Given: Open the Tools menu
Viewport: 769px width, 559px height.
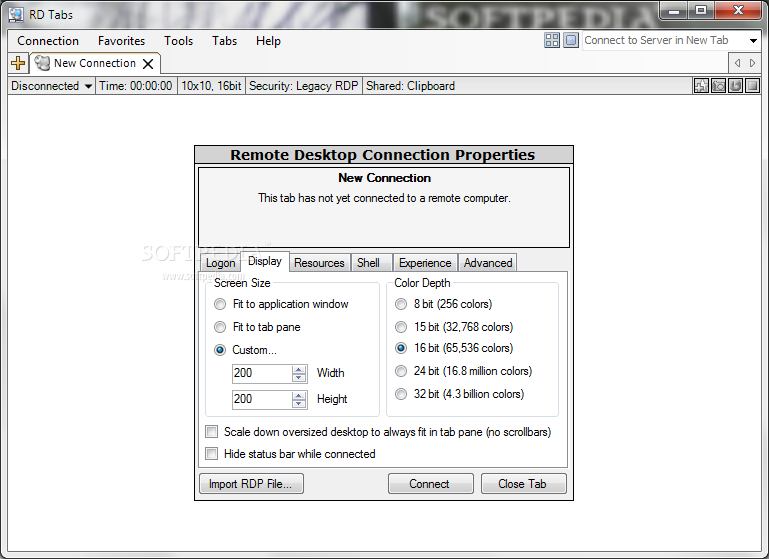Looking at the screenshot, I should 179,41.
